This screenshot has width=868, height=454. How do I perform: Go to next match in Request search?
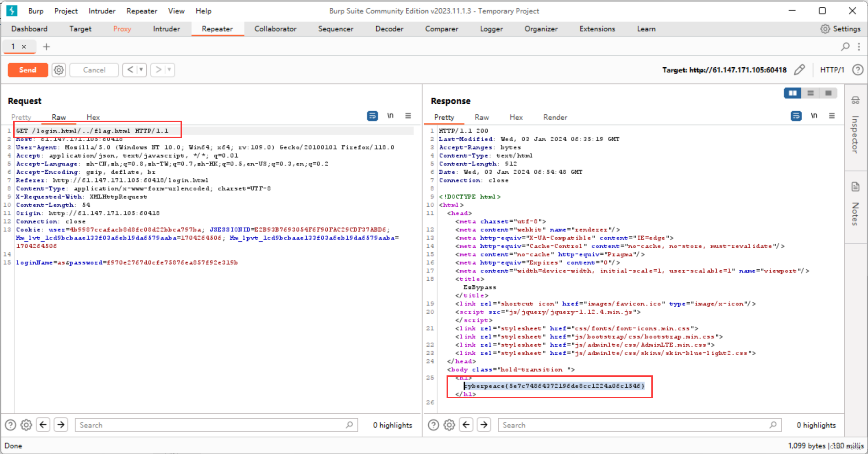pos(61,425)
